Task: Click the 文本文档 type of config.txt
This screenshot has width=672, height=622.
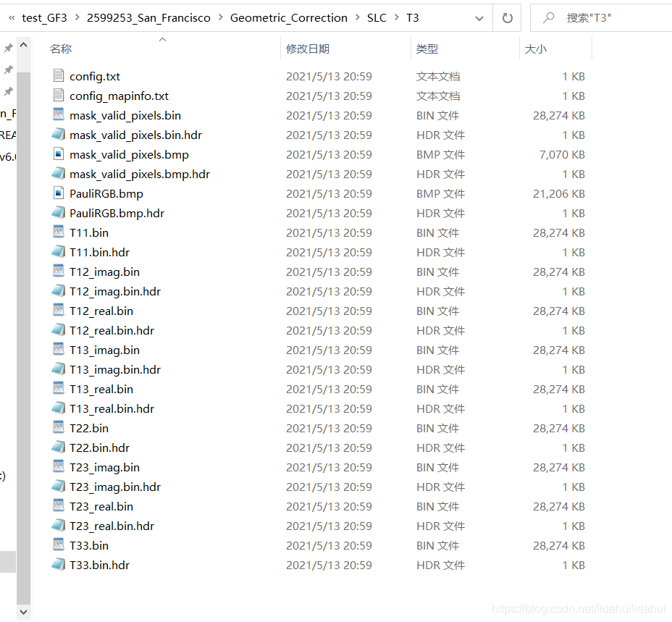Action: click(x=438, y=76)
